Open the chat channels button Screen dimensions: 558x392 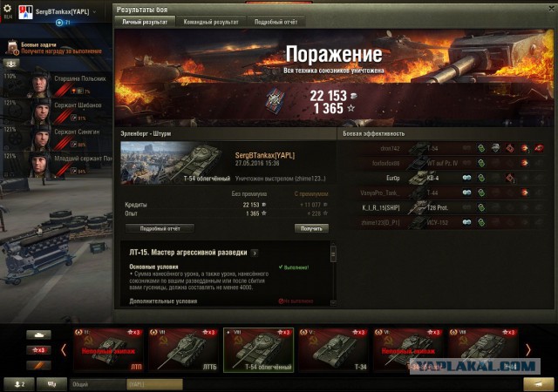52,384
